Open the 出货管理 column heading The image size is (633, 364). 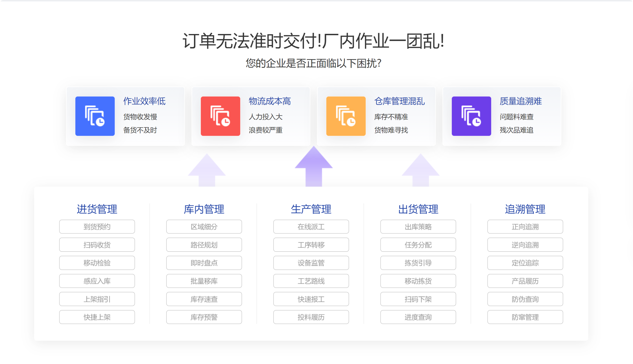click(418, 209)
